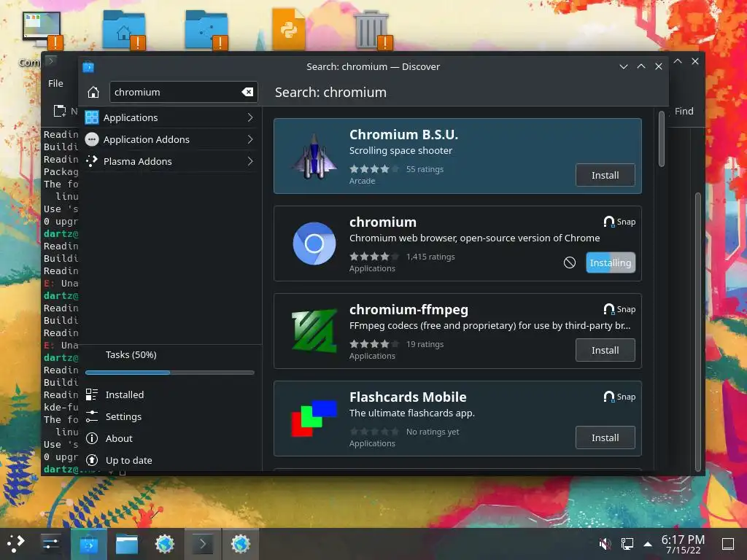Show hidden system tray icons arrow

[x=648, y=543]
